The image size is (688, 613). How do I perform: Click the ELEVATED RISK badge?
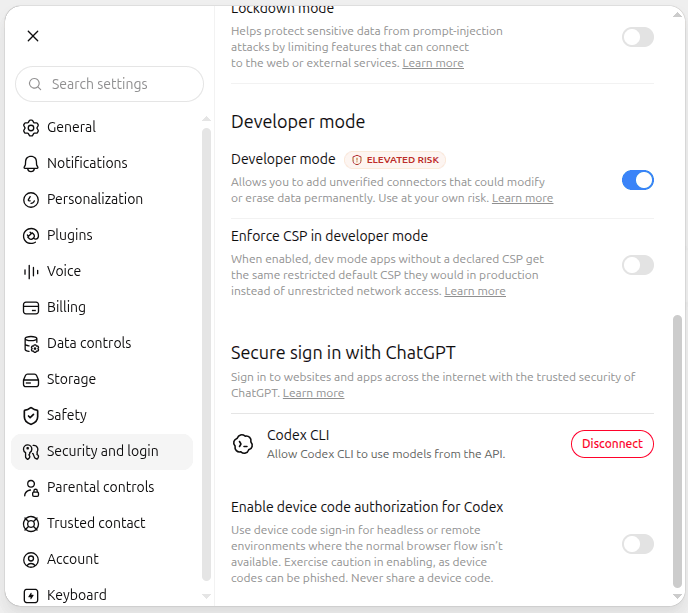click(395, 160)
